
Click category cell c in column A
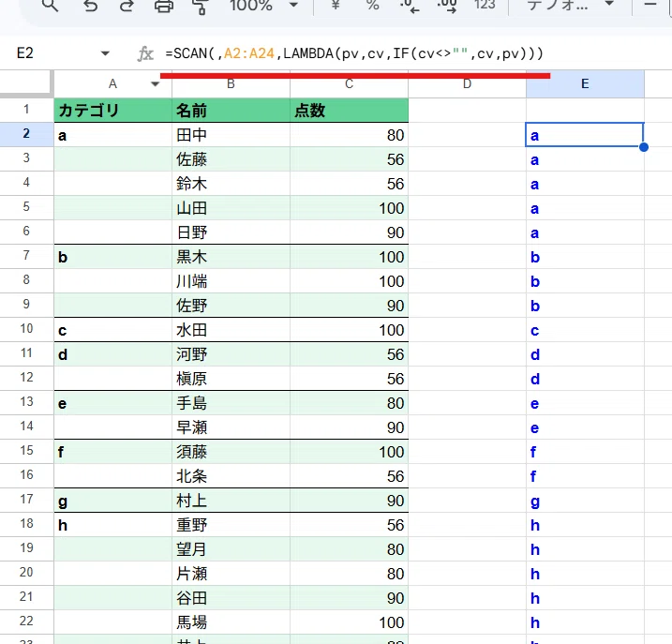tap(112, 330)
